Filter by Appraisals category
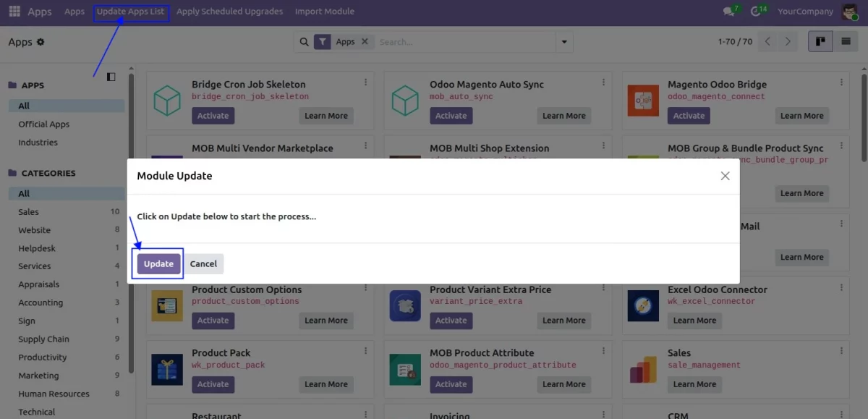868x419 pixels. (x=67, y=284)
